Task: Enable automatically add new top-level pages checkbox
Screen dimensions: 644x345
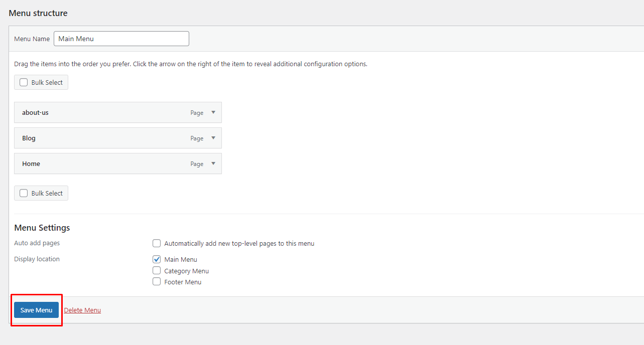Action: pos(157,244)
